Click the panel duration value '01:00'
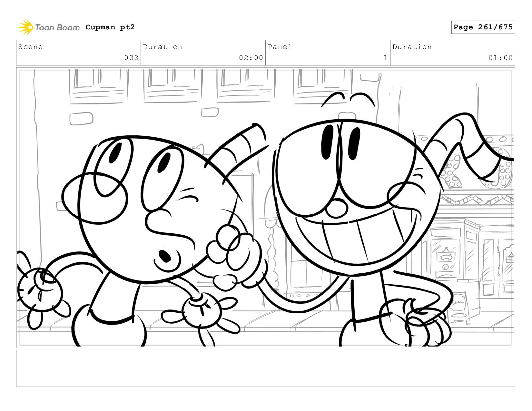532x411 pixels. 500,58
